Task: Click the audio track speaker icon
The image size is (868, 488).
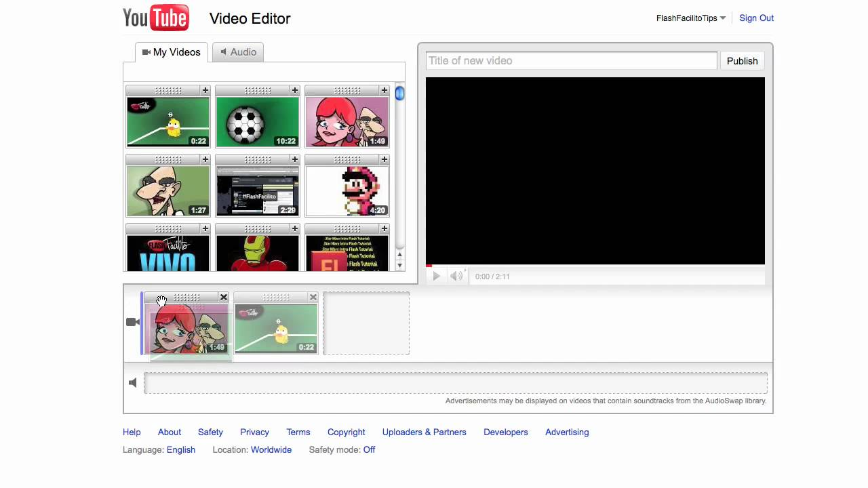Action: coord(133,383)
